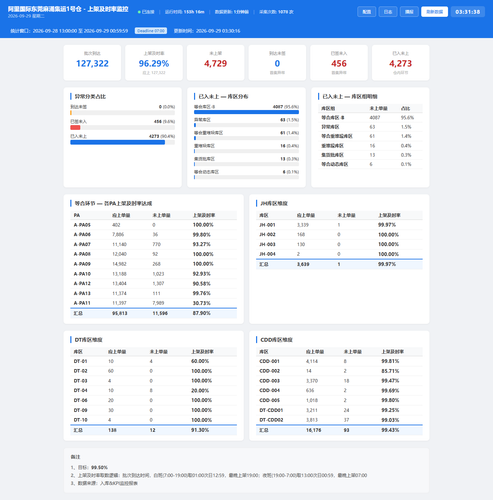Select the DT-09 row label

80,410
